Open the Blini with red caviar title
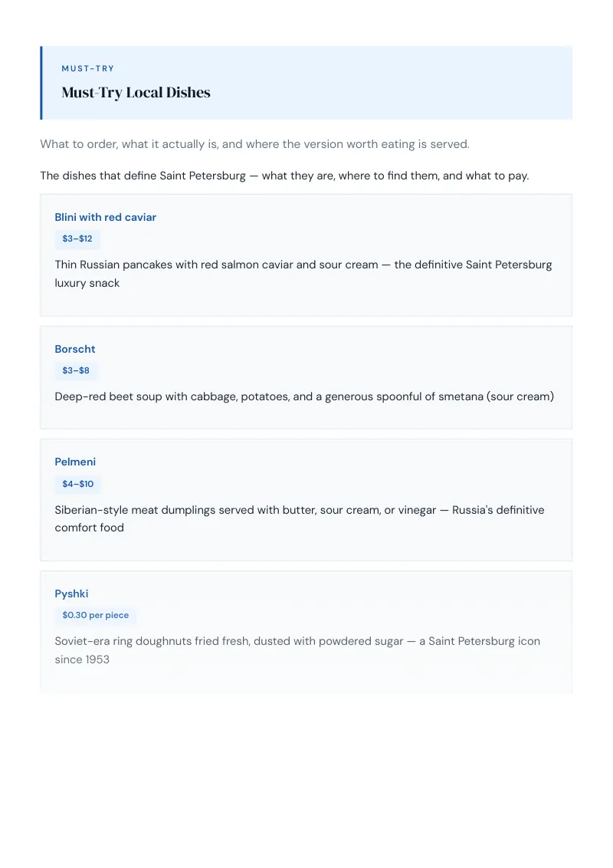Screen dimensions: 613x868 pyautogui.click(x=105, y=217)
